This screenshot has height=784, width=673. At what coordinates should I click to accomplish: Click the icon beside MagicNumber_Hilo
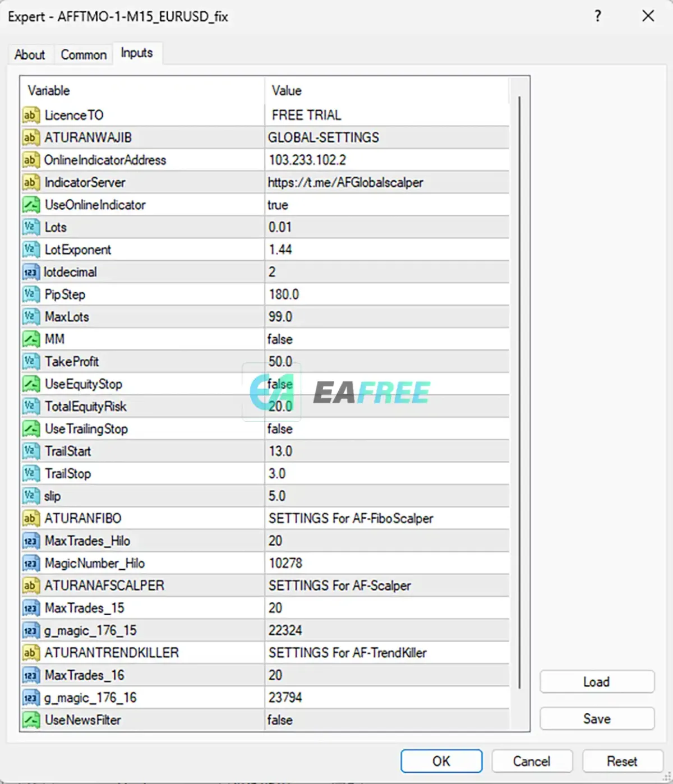[30, 563]
